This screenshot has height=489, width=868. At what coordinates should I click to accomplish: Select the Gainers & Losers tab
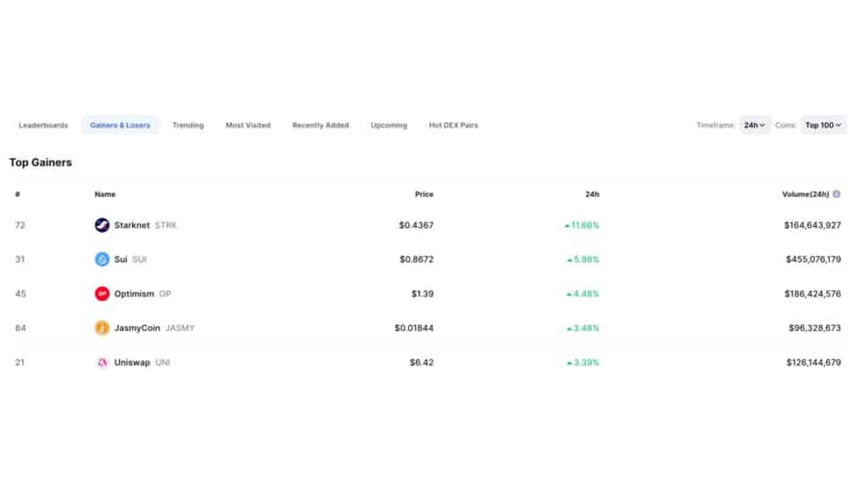point(120,125)
